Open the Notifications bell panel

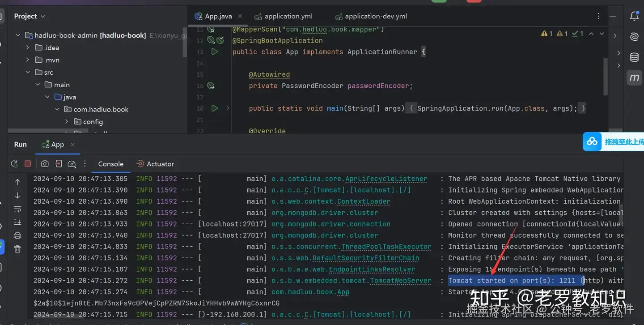point(634,16)
